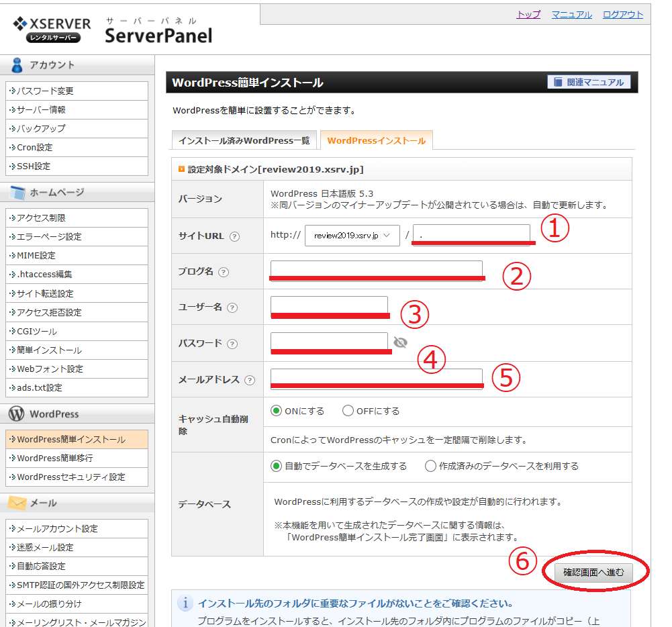Open the review2019.xsrv.jp domain dropdown

(352, 235)
